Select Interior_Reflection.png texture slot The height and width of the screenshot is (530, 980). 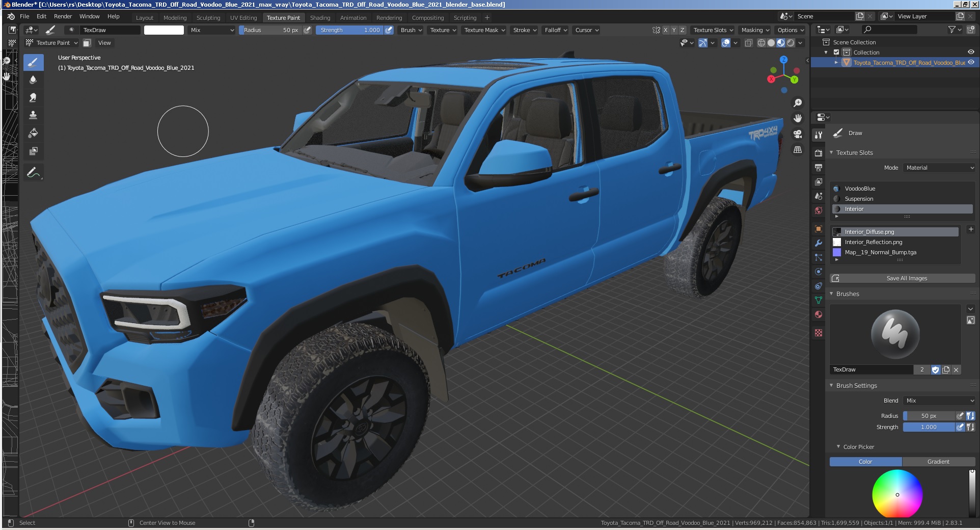[895, 242]
